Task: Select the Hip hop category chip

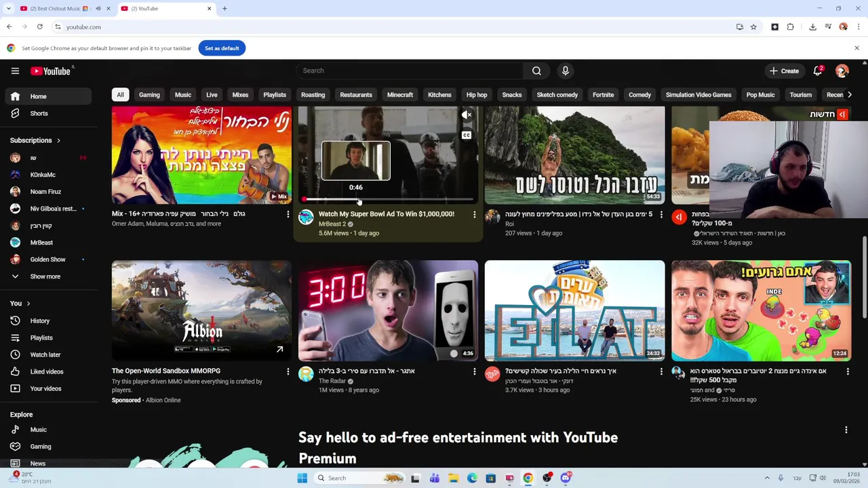Action: tap(477, 95)
